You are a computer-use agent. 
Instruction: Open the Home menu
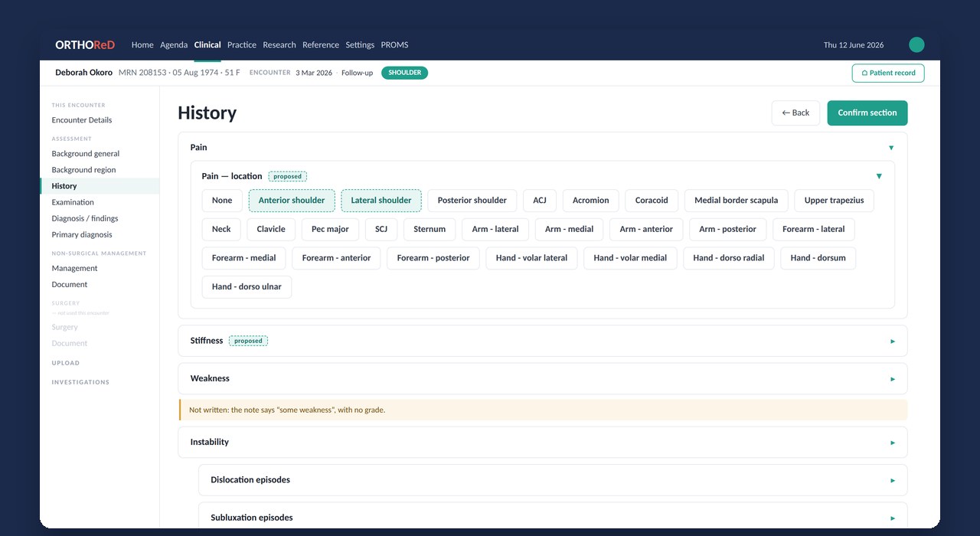click(142, 45)
